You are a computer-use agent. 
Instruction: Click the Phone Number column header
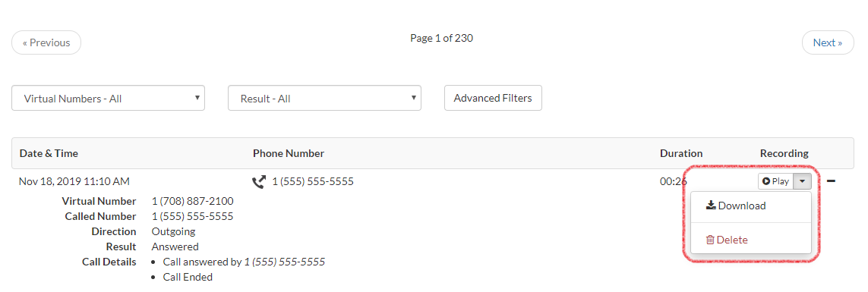tap(289, 153)
